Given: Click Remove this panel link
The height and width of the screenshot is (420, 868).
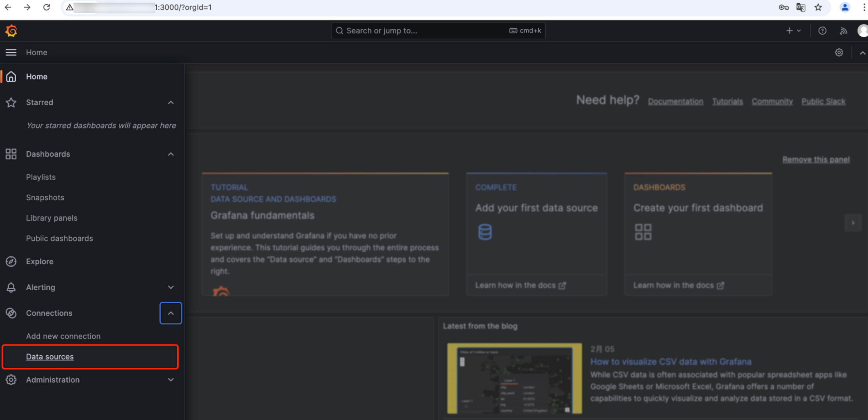Looking at the screenshot, I should click(815, 159).
